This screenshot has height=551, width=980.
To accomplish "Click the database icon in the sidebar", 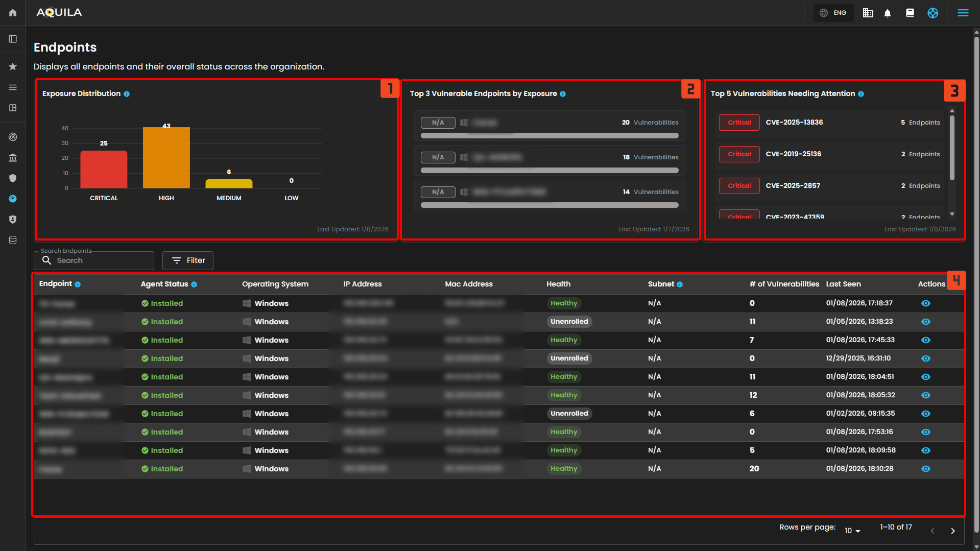I will (13, 240).
